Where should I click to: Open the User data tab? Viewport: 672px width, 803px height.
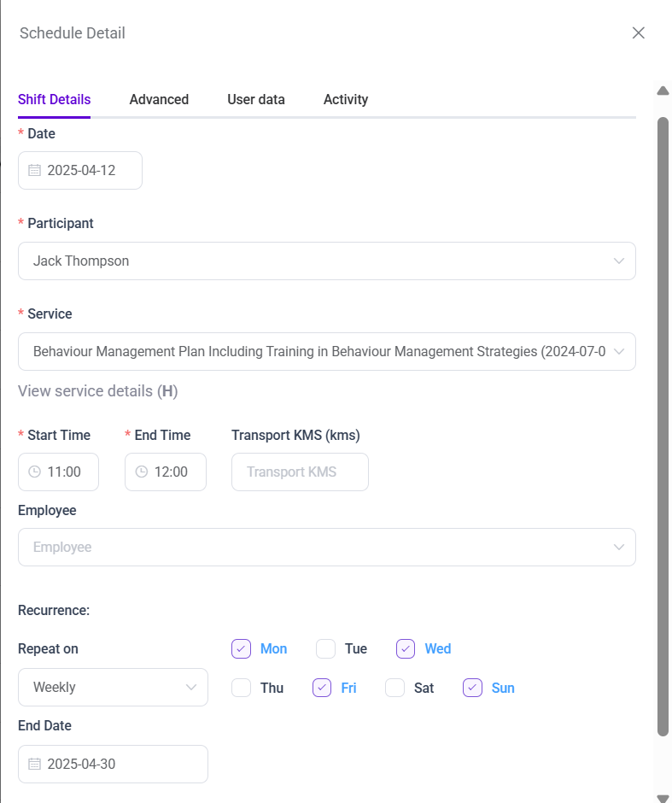click(x=256, y=99)
